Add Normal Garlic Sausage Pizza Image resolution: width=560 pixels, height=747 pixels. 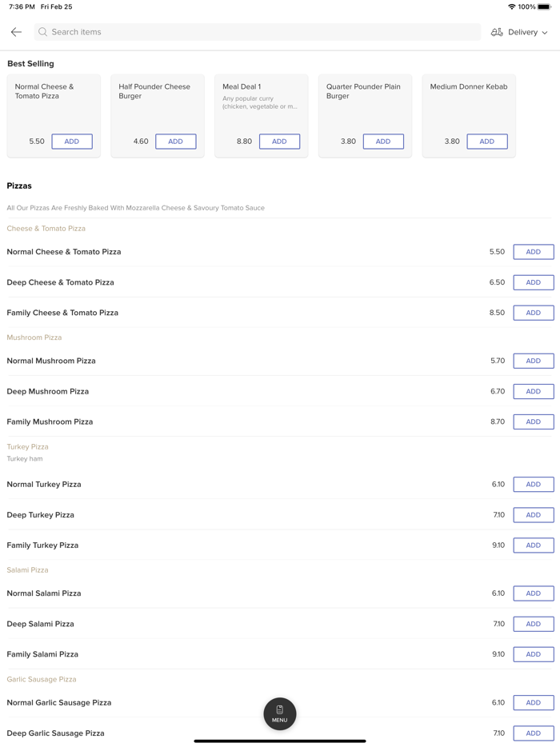[x=533, y=702]
